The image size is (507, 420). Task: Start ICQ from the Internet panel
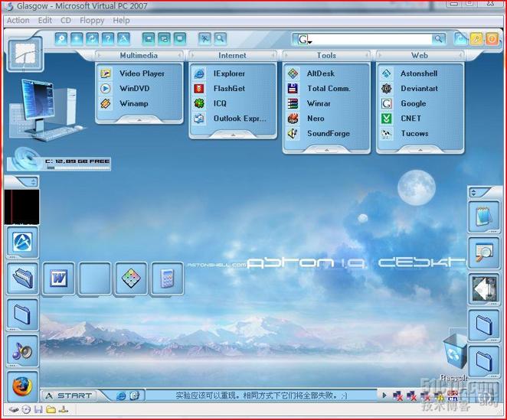[x=233, y=104]
